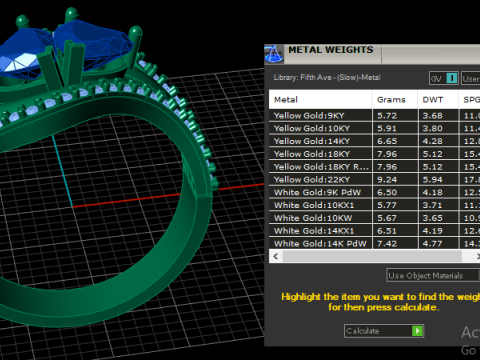
Task: Select the White Gold:10KW row
Action: click(x=375, y=218)
